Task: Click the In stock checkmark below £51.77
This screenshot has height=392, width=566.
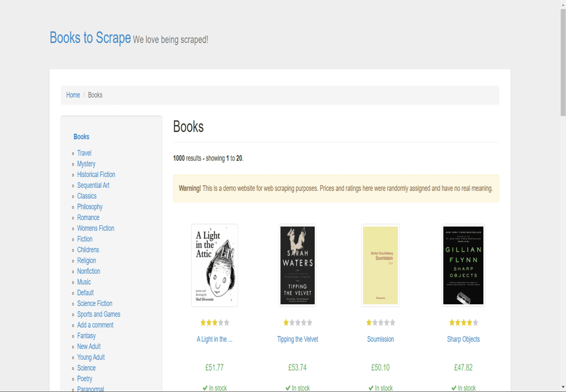Action: point(205,388)
